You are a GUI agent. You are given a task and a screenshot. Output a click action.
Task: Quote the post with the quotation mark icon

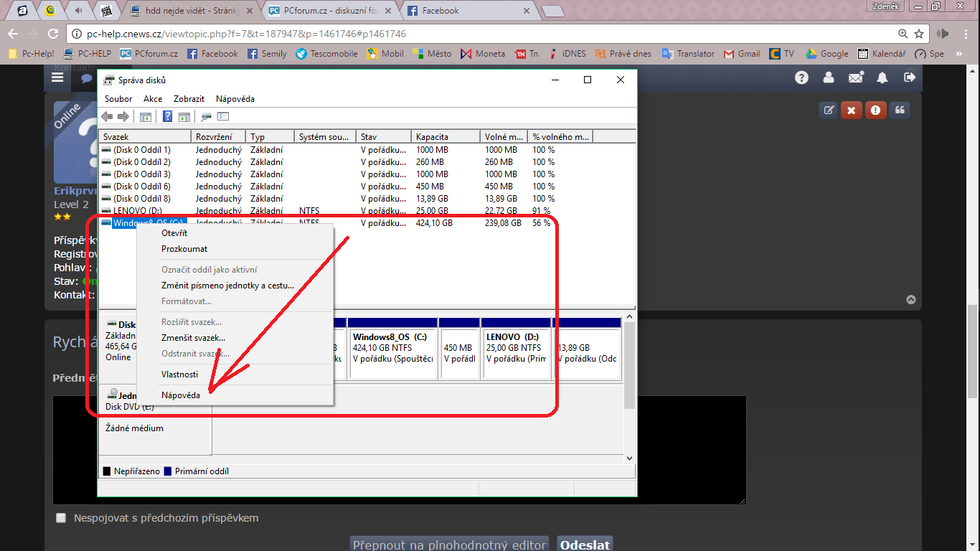click(x=899, y=110)
